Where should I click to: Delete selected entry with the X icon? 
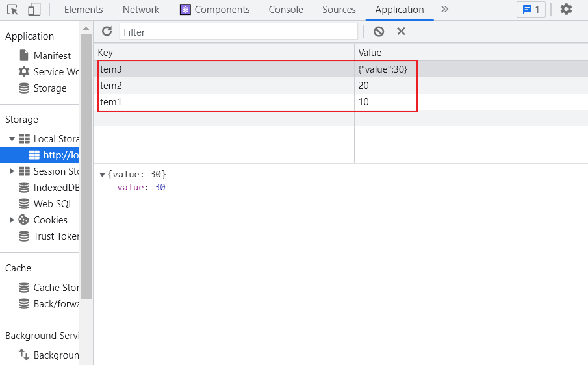coord(402,31)
